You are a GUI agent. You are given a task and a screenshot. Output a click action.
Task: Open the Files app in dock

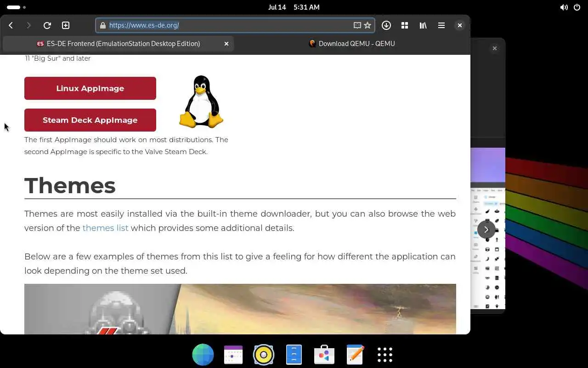[x=294, y=355]
